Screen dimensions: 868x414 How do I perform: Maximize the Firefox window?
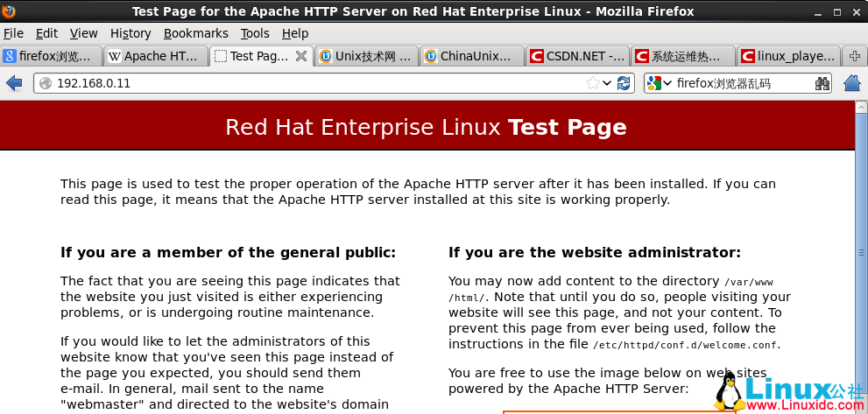pos(837,11)
